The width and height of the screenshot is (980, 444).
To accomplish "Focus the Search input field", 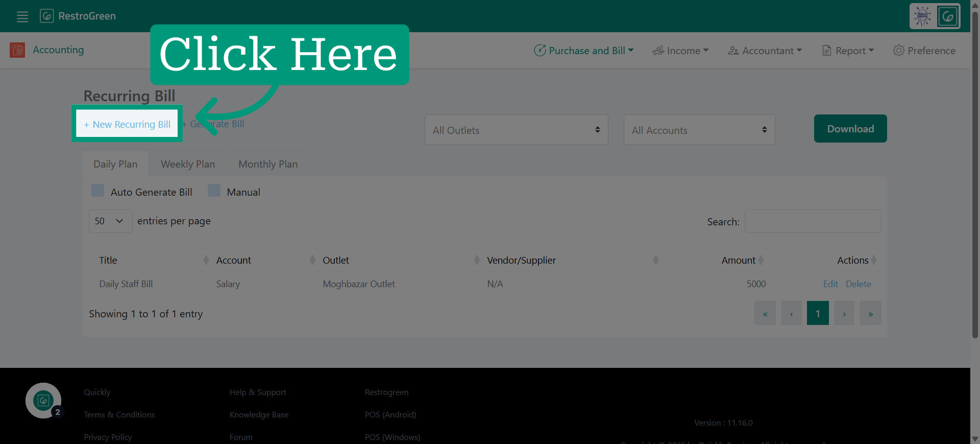I will [813, 221].
